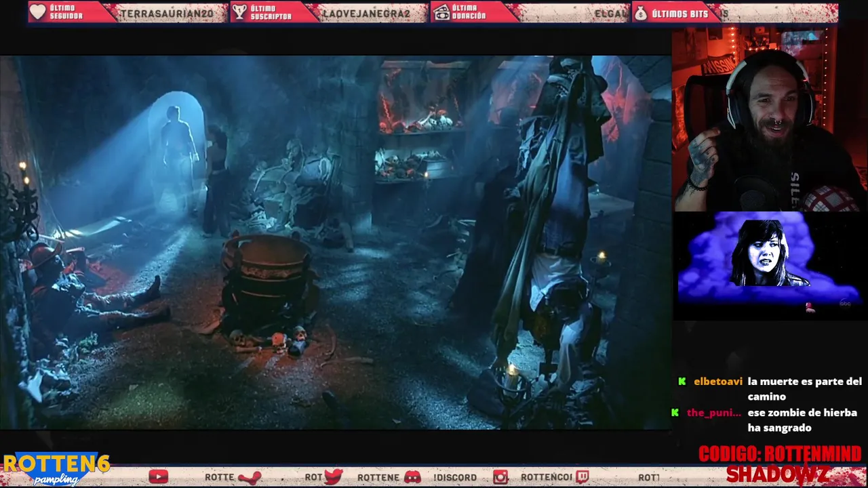Click subscriber name LAOVEJANEGRA2

tap(366, 14)
